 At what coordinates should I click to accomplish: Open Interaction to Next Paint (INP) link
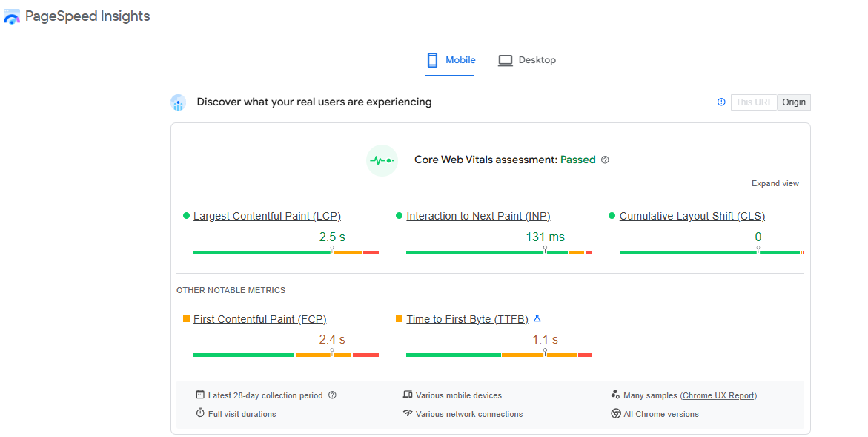478,216
